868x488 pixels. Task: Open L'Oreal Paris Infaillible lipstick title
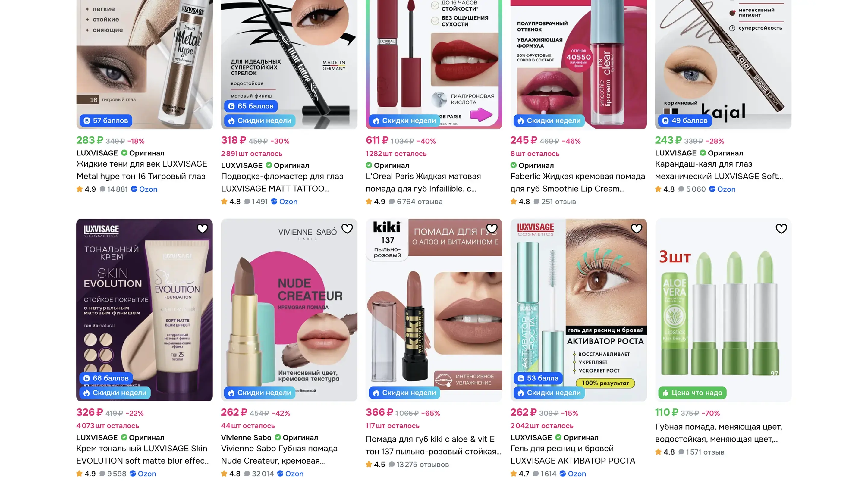(423, 183)
